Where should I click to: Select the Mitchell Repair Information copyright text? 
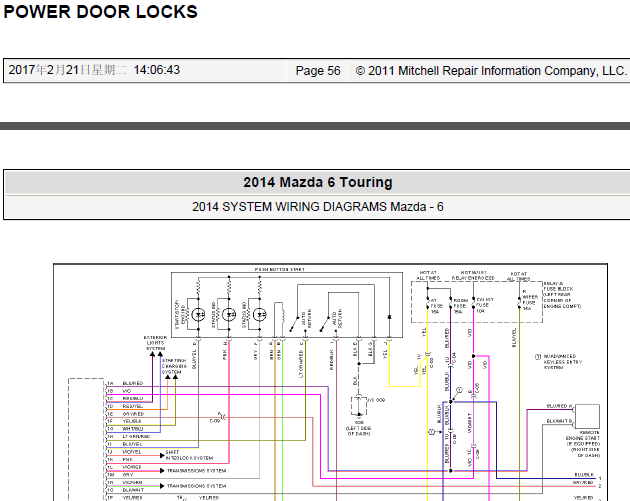click(x=491, y=71)
